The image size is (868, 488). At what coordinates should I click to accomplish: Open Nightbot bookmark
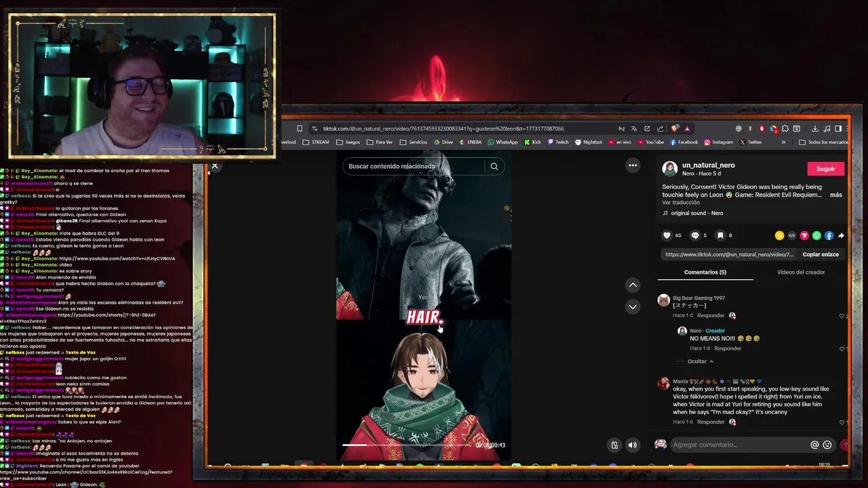(x=588, y=142)
